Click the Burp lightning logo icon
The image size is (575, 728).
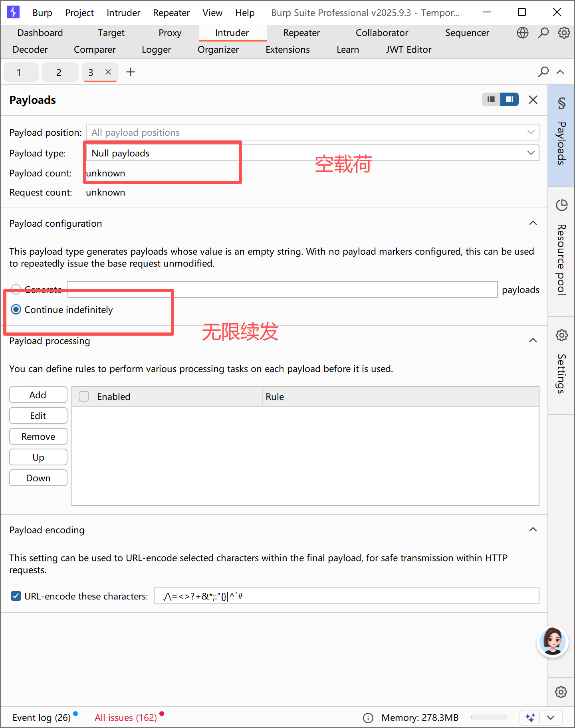[x=13, y=12]
